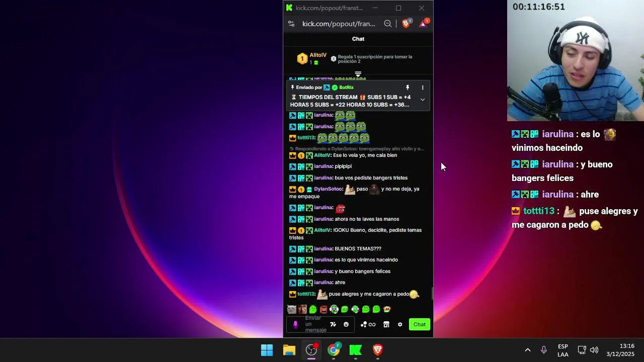The width and height of the screenshot is (644, 362).
Task: Click 'es lo que vinimos haciendo' chat message
Action: (x=366, y=260)
